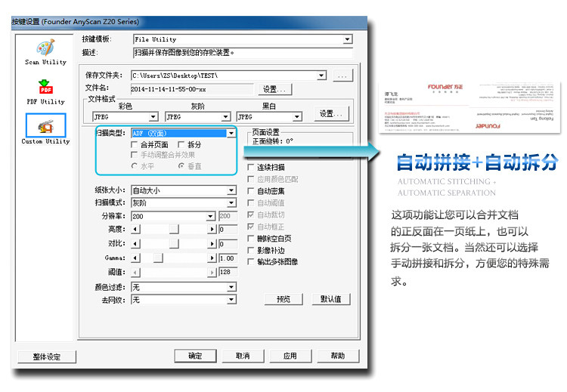Image resolution: width=567 pixels, height=392 pixels.
Task: Click the brightness (亮度) slider right arrow
Action: pos(212,229)
